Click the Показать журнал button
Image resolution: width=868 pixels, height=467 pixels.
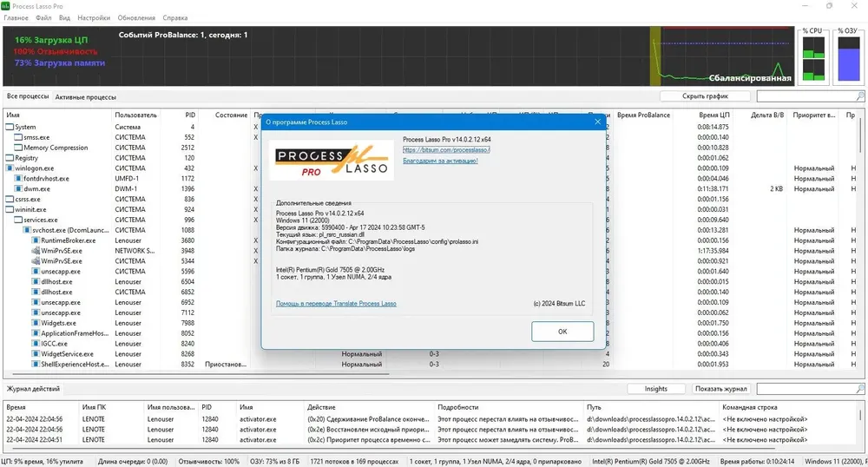(x=721, y=389)
